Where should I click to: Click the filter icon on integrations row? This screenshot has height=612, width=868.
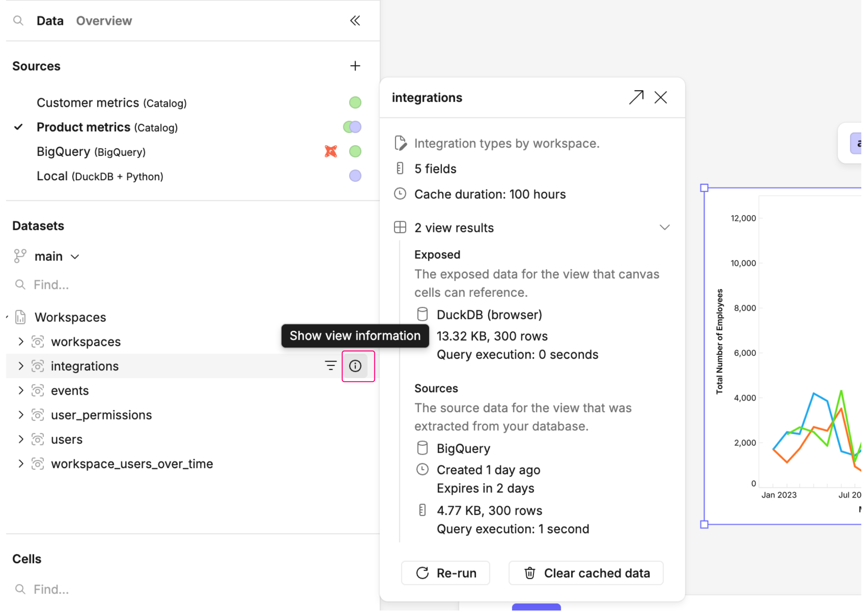click(331, 366)
